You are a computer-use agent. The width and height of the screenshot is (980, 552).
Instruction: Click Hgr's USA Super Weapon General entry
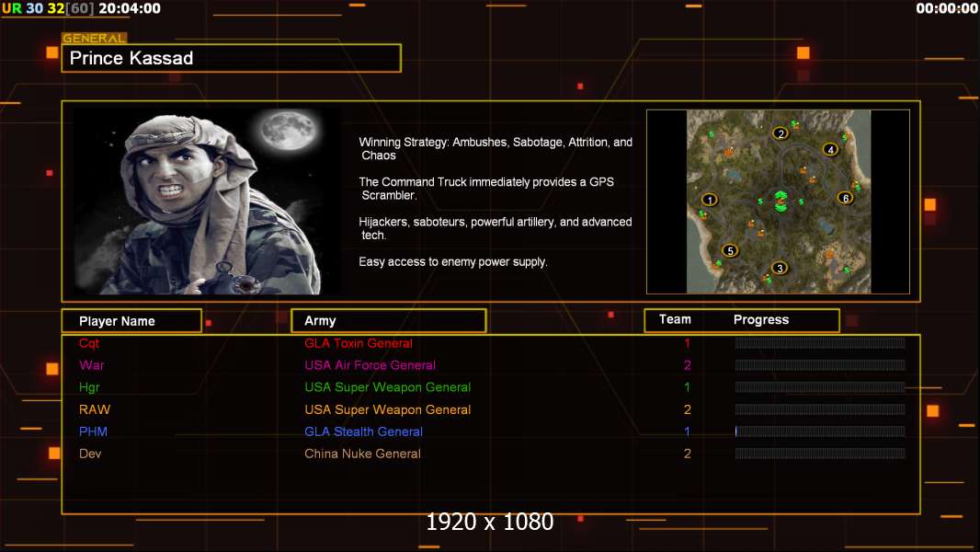click(388, 387)
